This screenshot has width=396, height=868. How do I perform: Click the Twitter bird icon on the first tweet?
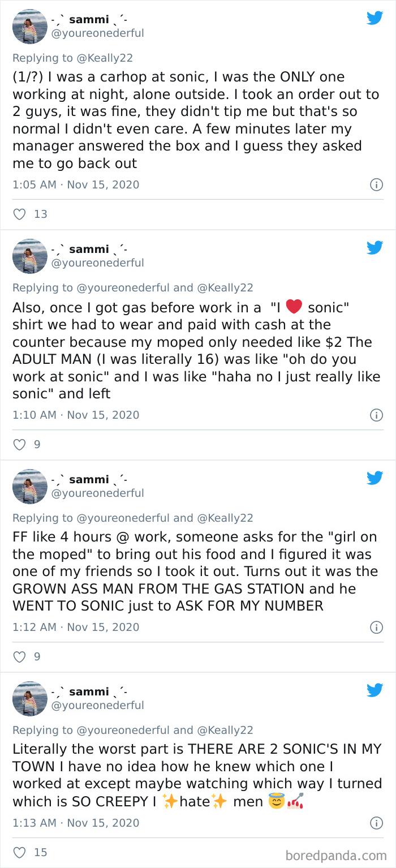point(375,18)
